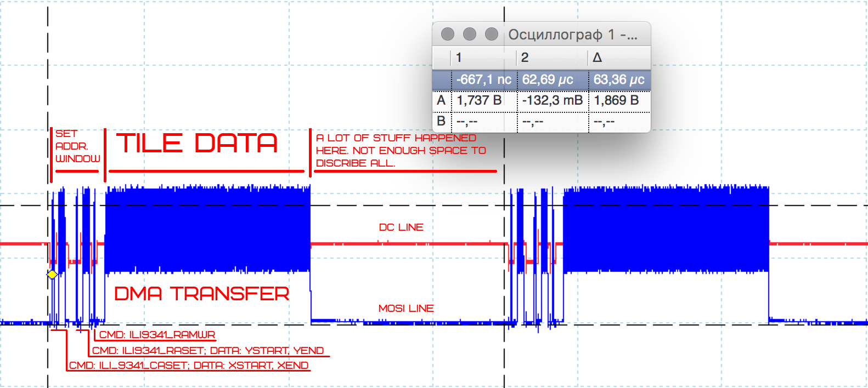Click channel A value -132,3 mВ

[553, 100]
